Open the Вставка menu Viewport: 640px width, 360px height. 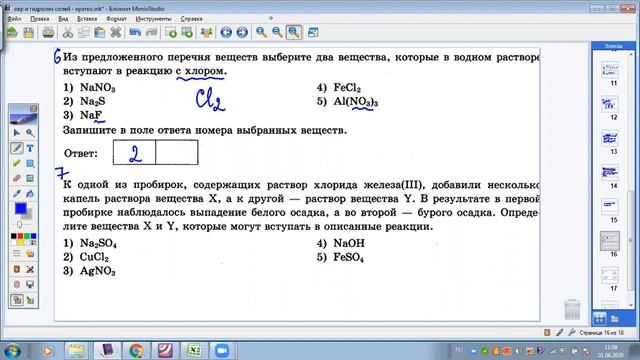87,19
